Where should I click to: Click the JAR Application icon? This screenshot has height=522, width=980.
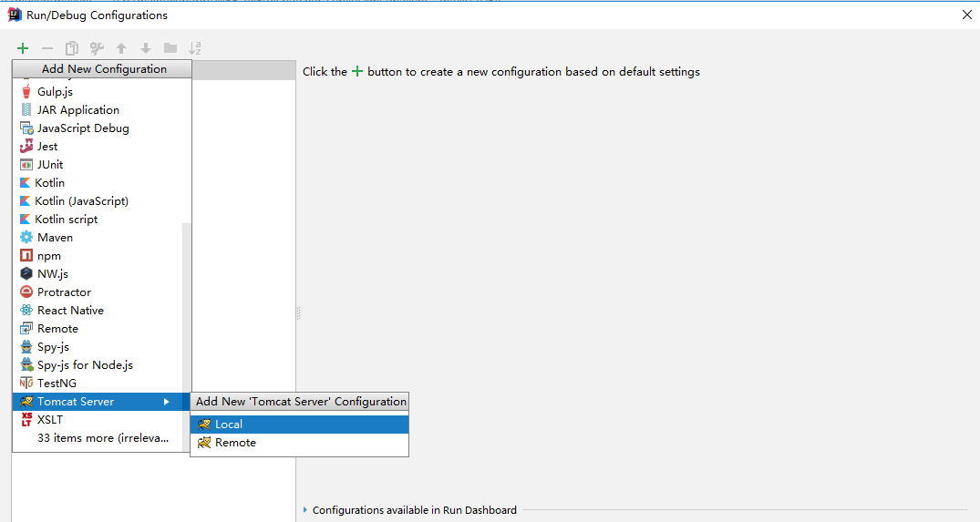pyautogui.click(x=26, y=110)
